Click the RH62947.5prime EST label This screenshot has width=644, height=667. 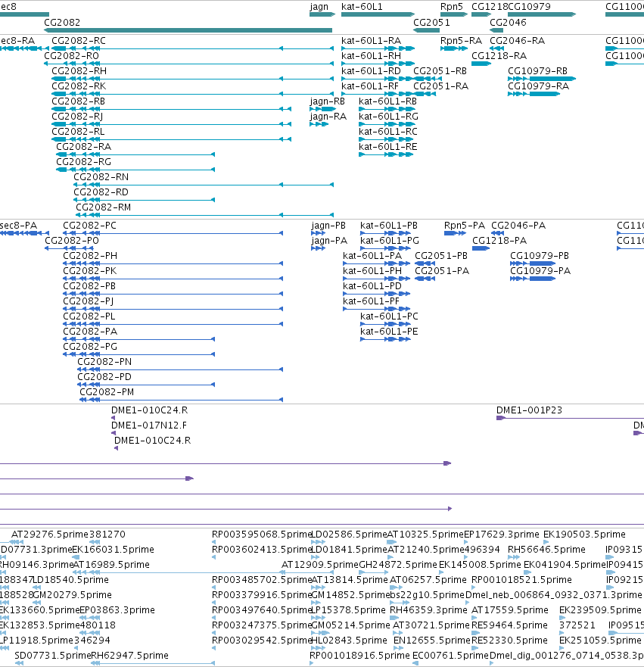click(129, 656)
